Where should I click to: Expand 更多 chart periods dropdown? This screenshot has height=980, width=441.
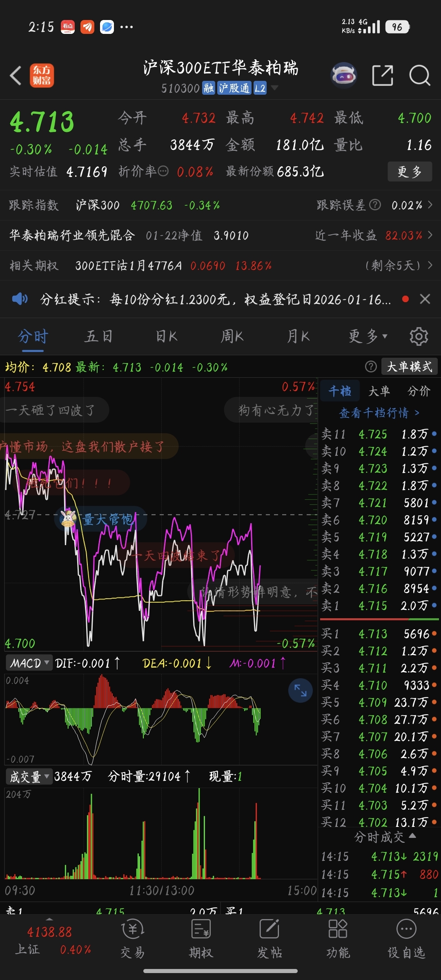click(x=367, y=336)
